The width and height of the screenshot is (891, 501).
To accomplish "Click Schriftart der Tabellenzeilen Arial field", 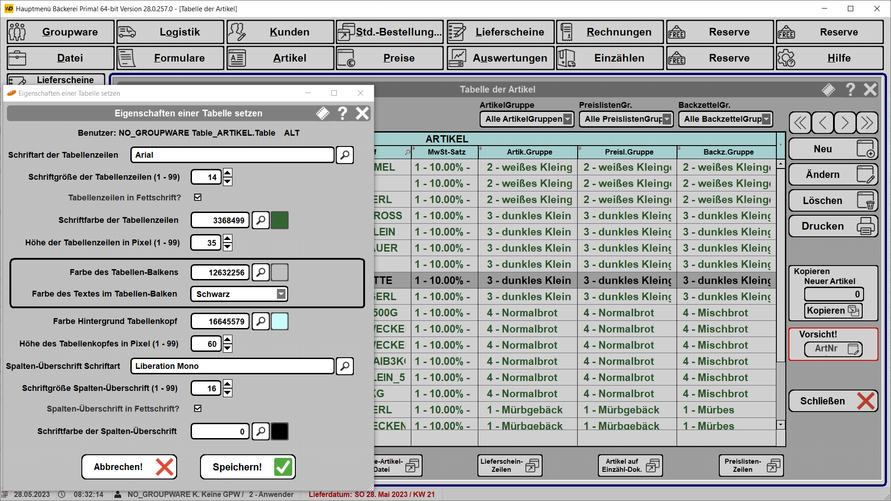I will [232, 155].
